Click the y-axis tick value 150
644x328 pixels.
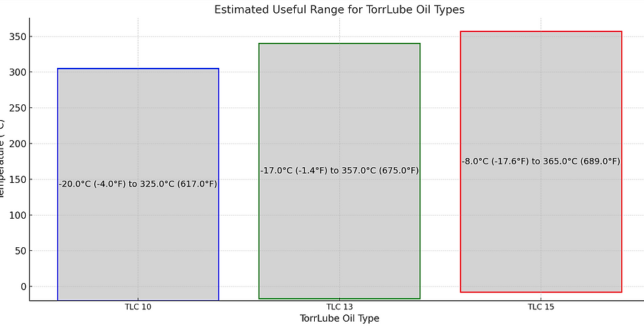click(18, 179)
